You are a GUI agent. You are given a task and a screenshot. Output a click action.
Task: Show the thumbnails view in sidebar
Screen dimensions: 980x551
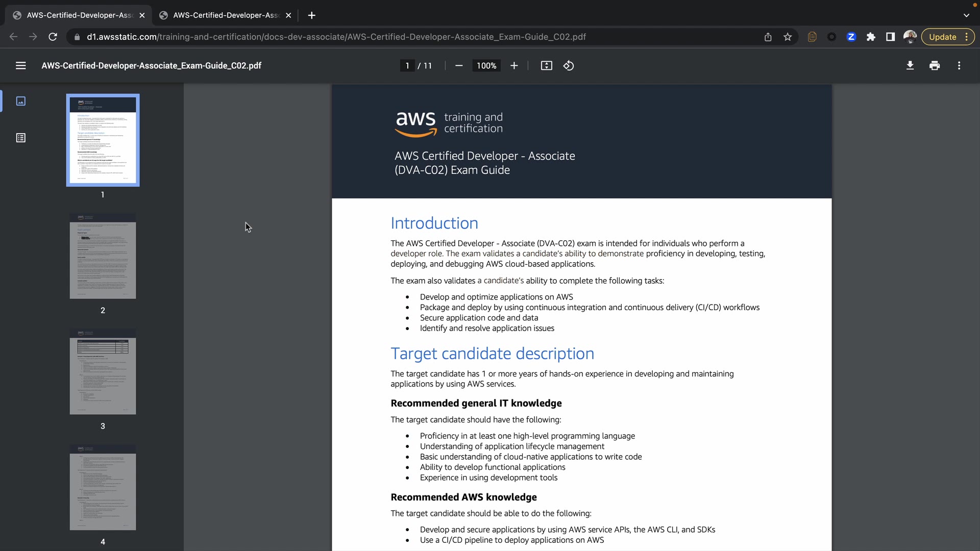pyautogui.click(x=20, y=101)
